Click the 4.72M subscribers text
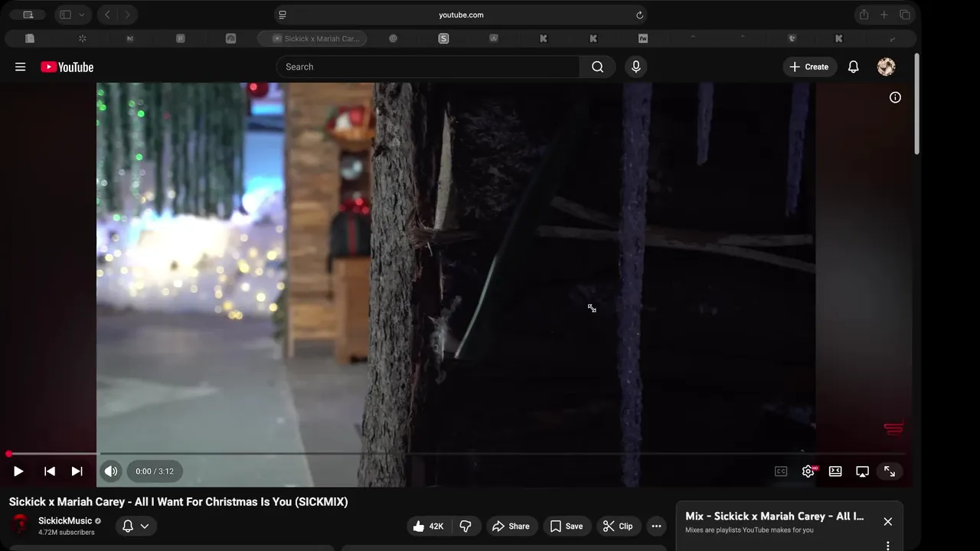Screen dimensions: 980x551 coord(67,533)
